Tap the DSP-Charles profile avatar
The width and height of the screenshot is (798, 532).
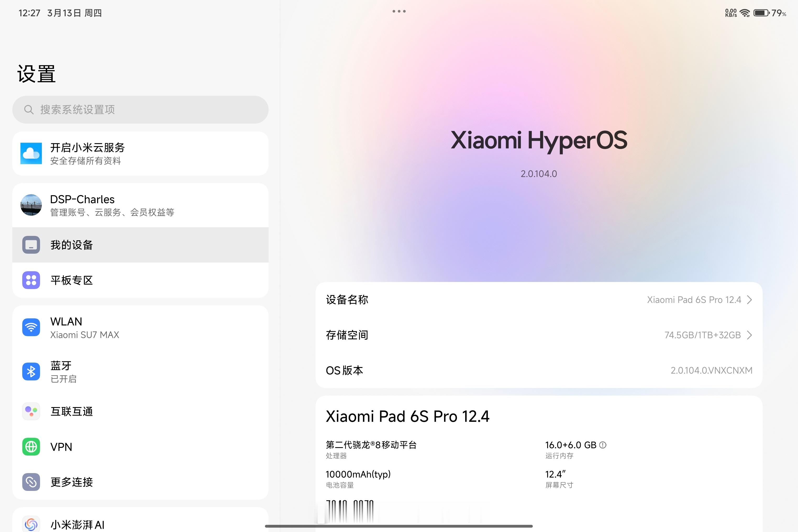point(31,205)
